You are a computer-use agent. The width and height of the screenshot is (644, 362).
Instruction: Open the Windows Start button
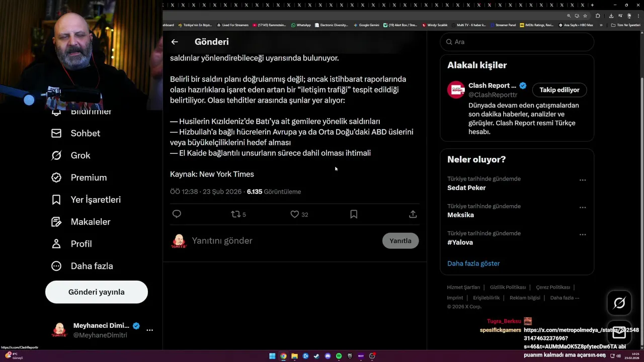272,356
